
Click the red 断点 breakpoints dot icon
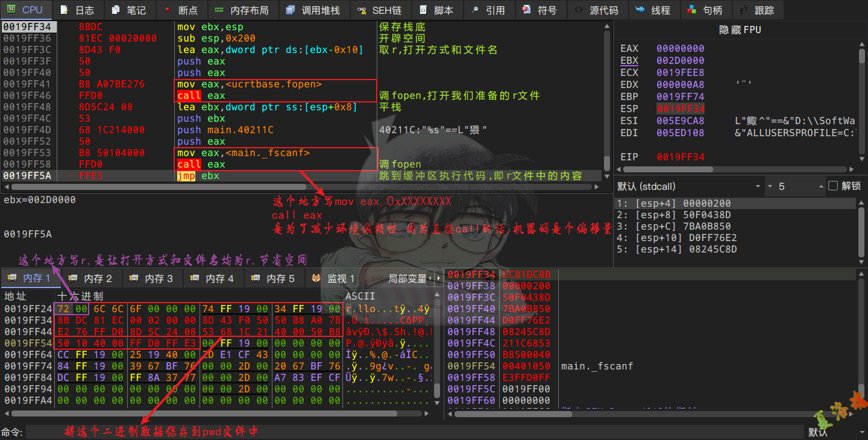tap(167, 10)
